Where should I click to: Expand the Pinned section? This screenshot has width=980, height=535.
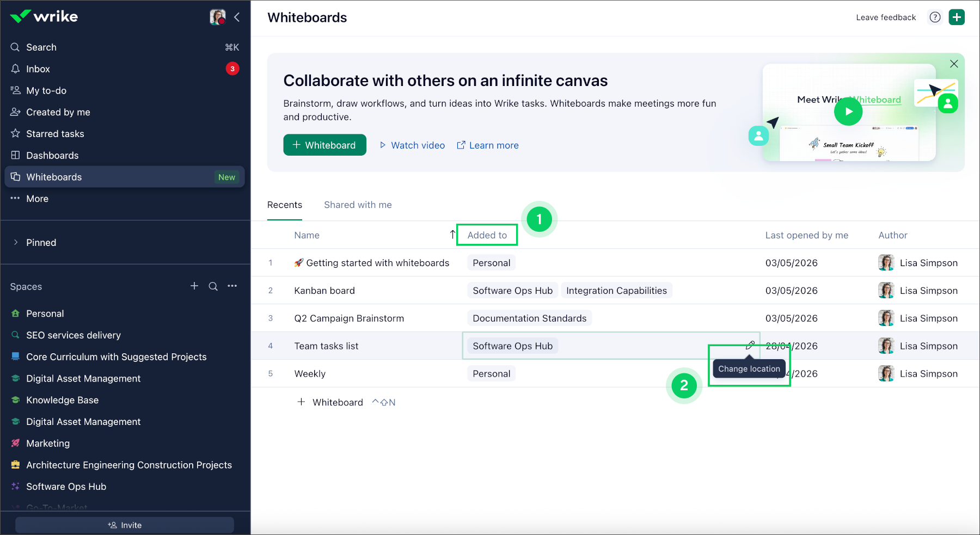pyautogui.click(x=125, y=243)
